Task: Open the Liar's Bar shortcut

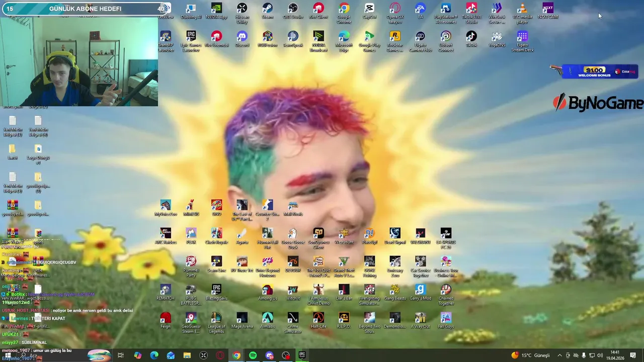Action: pyautogui.click(x=344, y=292)
